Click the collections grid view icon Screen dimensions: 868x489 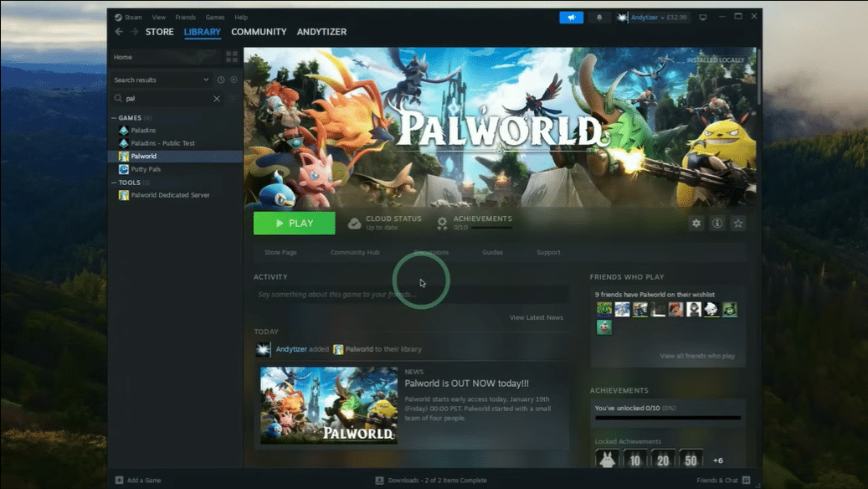232,57
